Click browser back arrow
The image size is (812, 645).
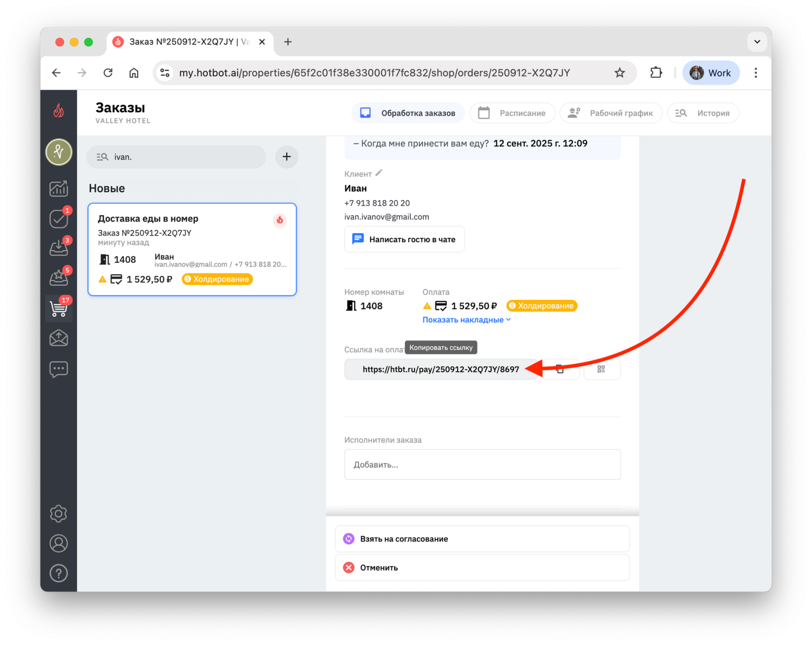(x=57, y=73)
